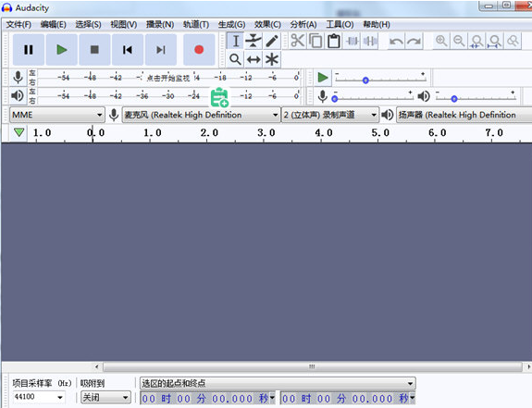Fit selection to window width
532x408 pixels.
[476, 41]
